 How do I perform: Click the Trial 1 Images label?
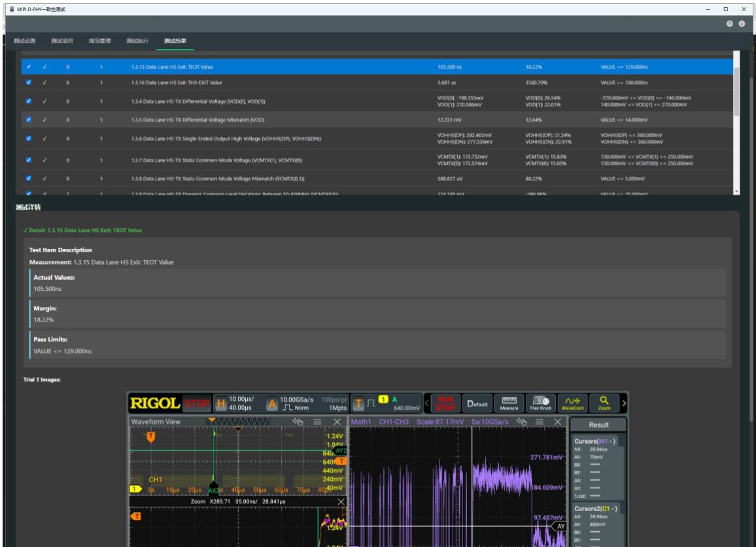tap(42, 379)
